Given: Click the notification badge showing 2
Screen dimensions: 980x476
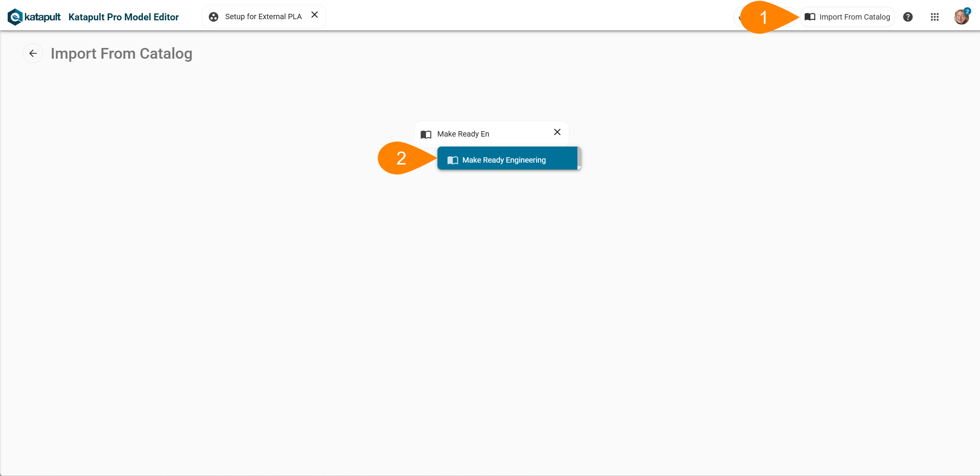Looking at the screenshot, I should tap(967, 12).
